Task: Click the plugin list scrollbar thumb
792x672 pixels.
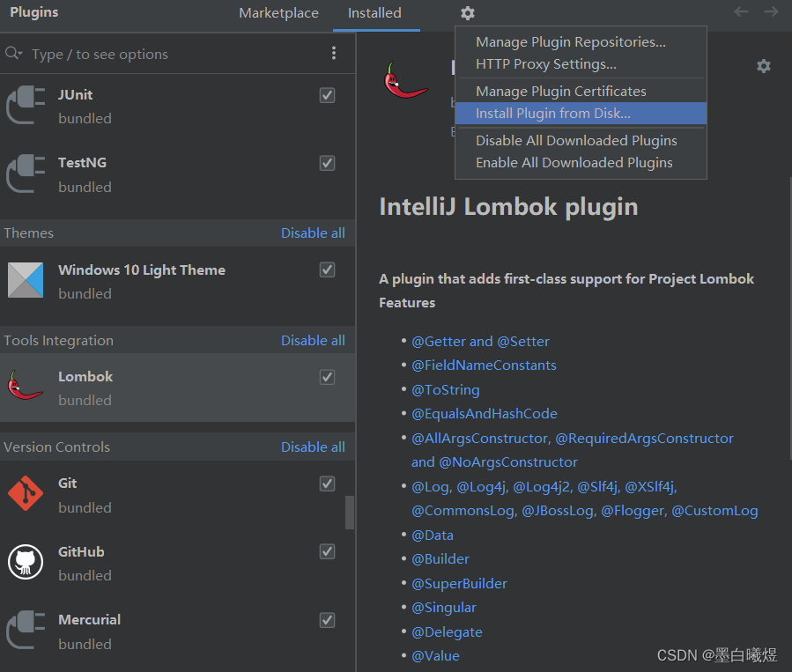Action: pos(350,513)
